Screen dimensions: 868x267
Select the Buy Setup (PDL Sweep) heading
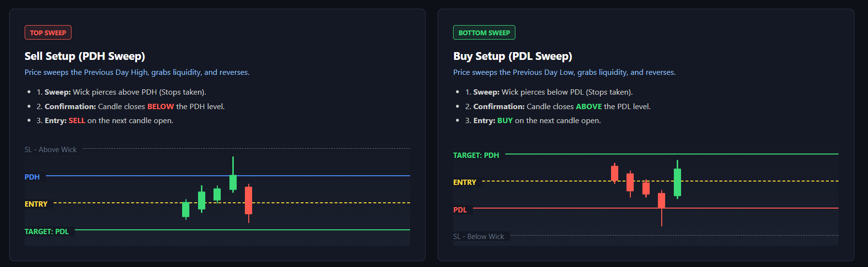click(x=512, y=56)
